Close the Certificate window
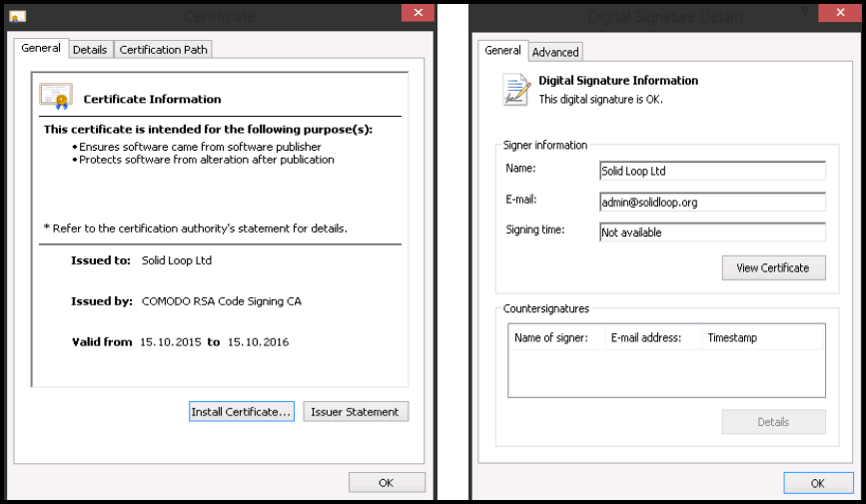The image size is (866, 504). pyautogui.click(x=419, y=12)
